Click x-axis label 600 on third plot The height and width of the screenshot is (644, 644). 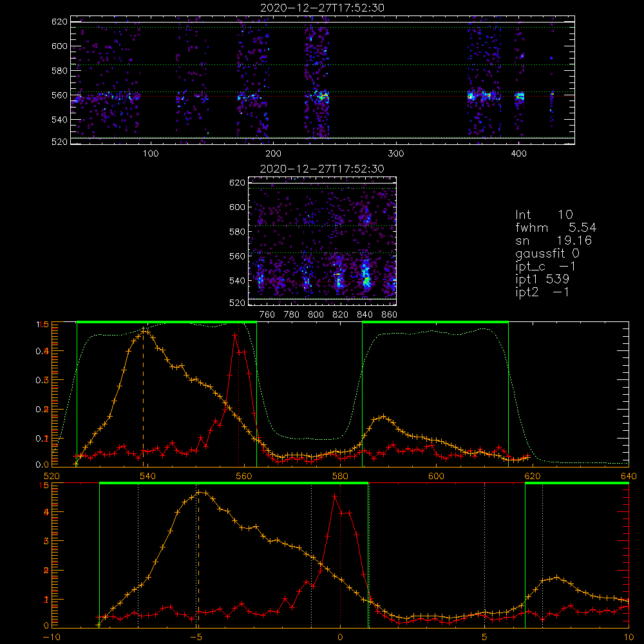pyautogui.click(x=437, y=476)
